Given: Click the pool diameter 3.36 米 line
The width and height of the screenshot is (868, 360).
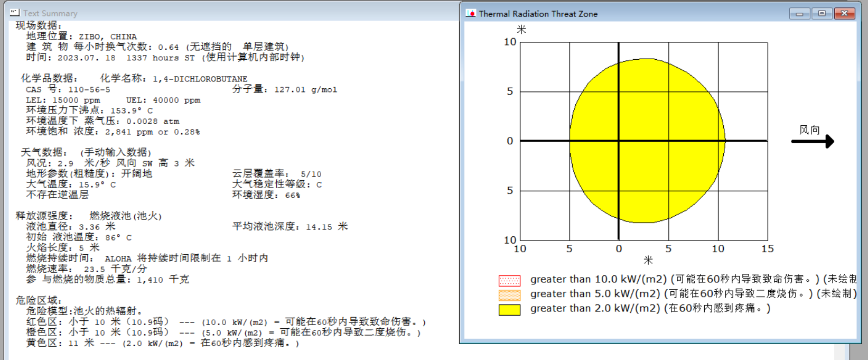Looking at the screenshot, I should coord(71,227).
